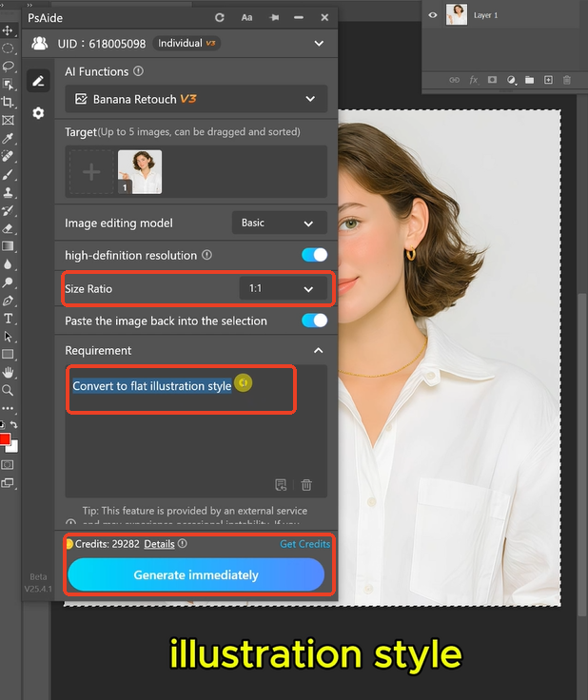
Task: Select the Move tool
Action: pos(8,30)
